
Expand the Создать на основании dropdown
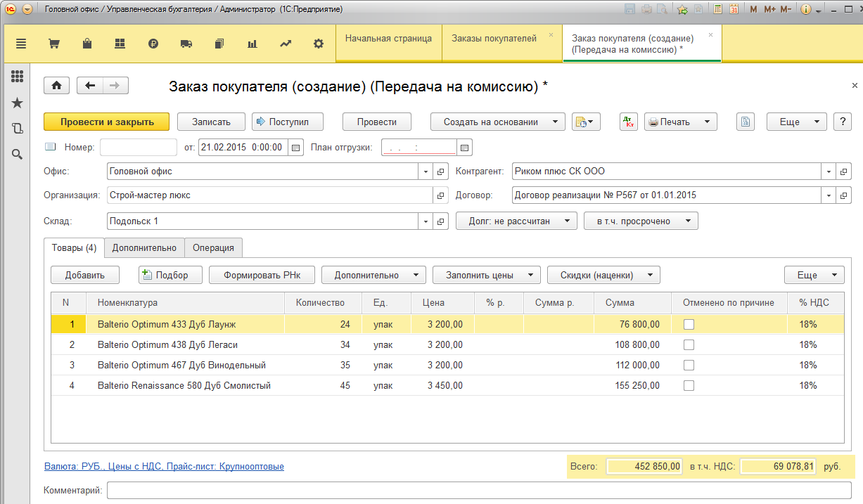(498, 122)
